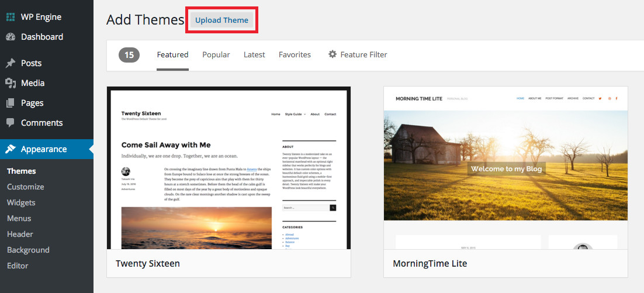Image resolution: width=644 pixels, height=293 pixels.
Task: Open the Themes submenu item
Action: pyautogui.click(x=22, y=171)
